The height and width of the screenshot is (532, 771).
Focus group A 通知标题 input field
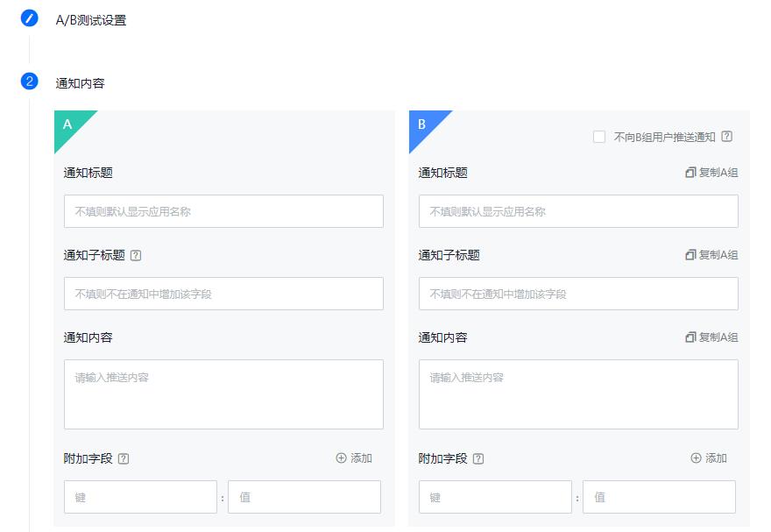pos(223,211)
